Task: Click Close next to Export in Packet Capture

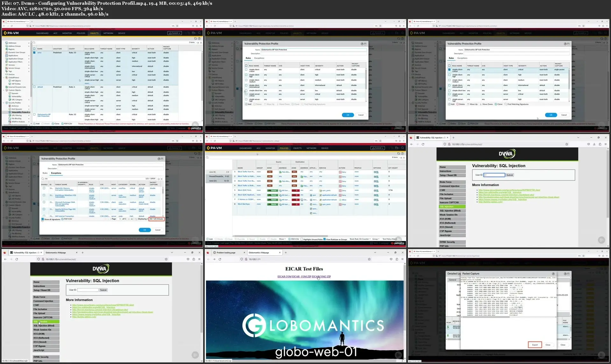Action: pos(548,345)
